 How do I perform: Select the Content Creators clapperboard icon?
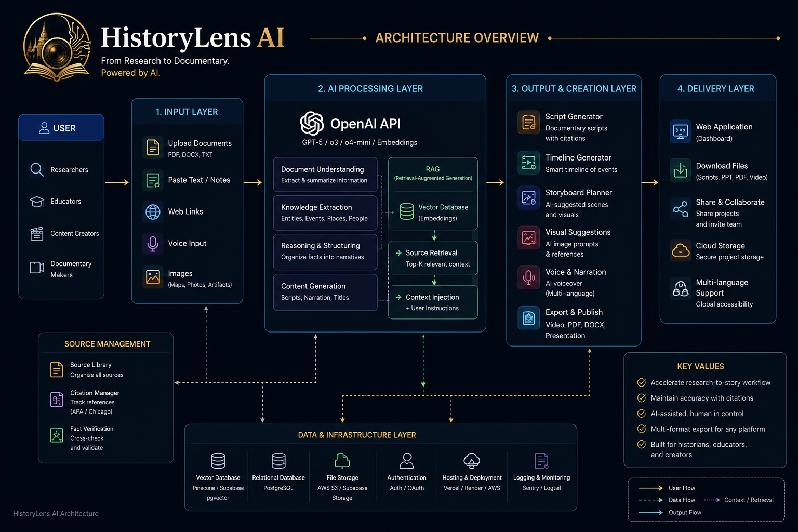(36, 234)
